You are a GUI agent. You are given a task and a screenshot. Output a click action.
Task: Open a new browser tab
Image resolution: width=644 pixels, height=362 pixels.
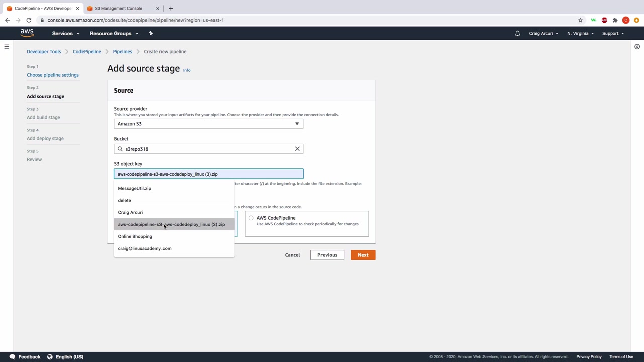(171, 8)
